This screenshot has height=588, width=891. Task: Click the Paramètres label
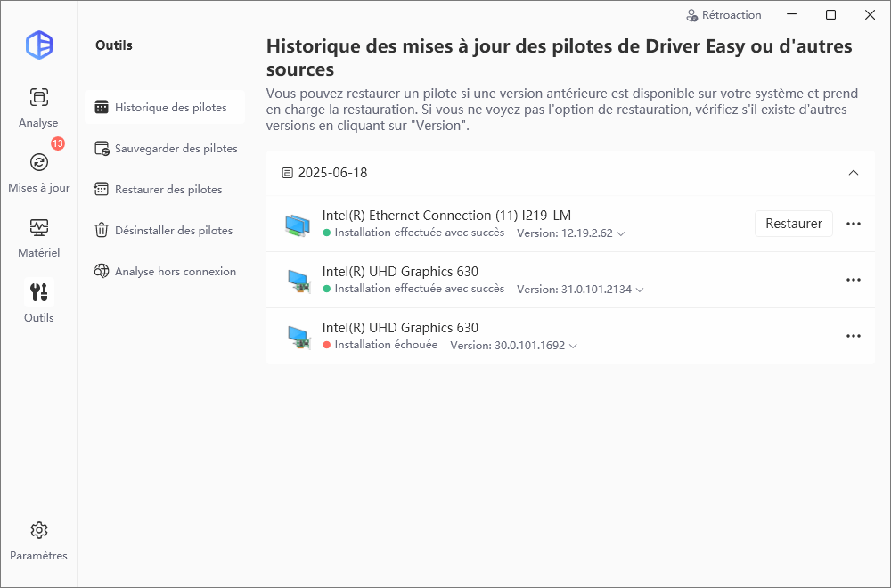(x=38, y=556)
